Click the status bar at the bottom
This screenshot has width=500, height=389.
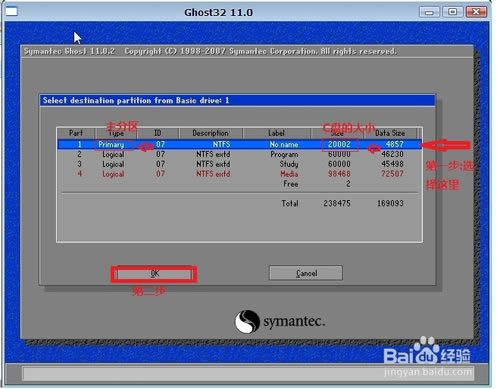click(x=247, y=373)
